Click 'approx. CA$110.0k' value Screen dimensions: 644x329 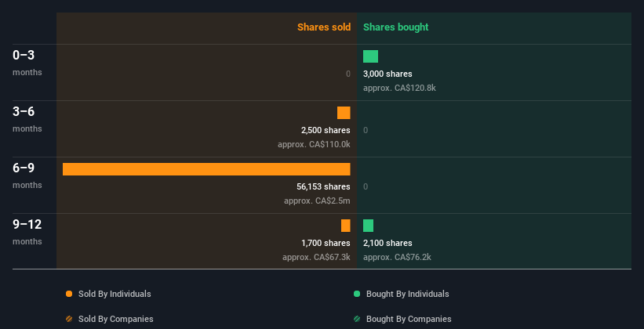[x=315, y=144]
